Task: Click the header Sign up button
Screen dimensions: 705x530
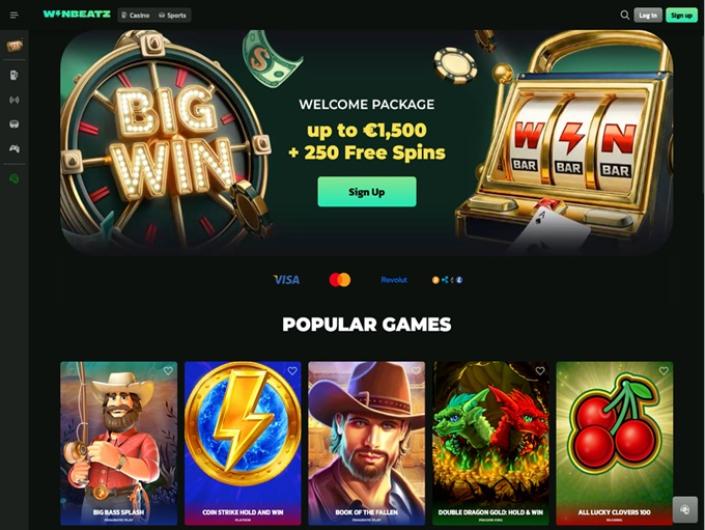Action: point(682,15)
